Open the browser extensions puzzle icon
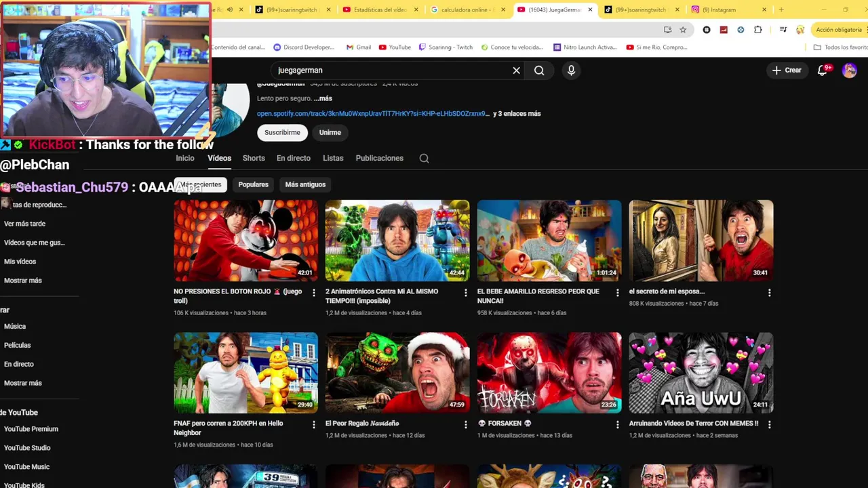This screenshot has height=488, width=868. tap(758, 30)
